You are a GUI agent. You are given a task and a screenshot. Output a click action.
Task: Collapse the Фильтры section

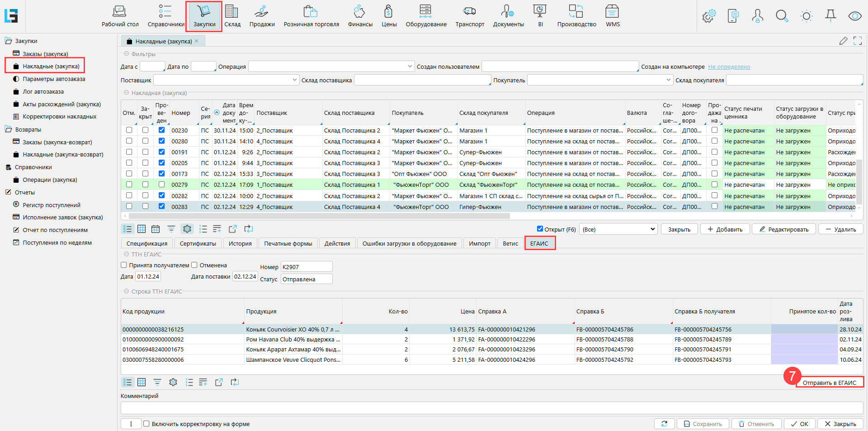[127, 54]
